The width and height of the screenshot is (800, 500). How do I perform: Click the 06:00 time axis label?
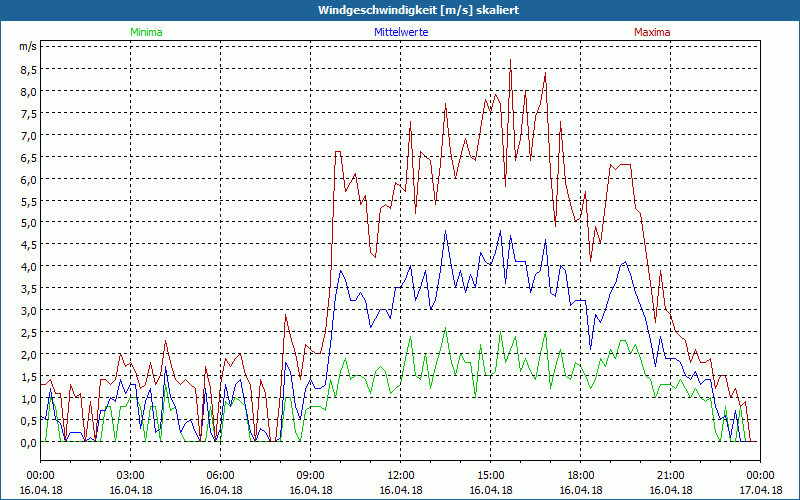[x=220, y=476]
